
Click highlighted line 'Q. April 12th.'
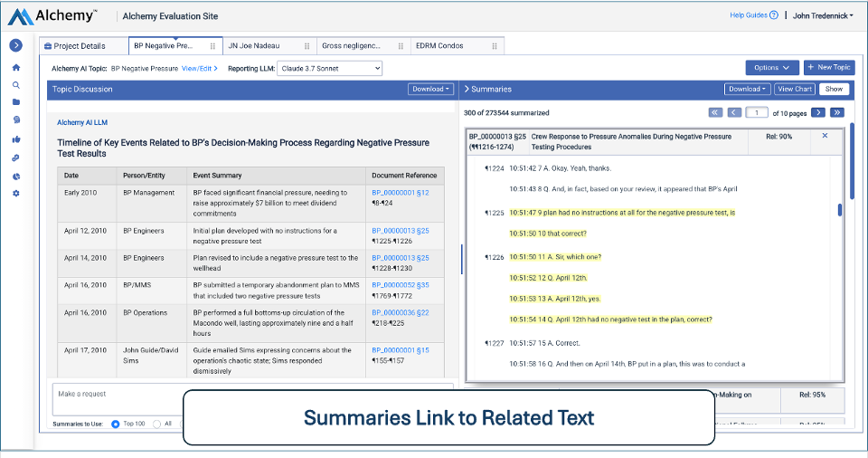coord(548,278)
